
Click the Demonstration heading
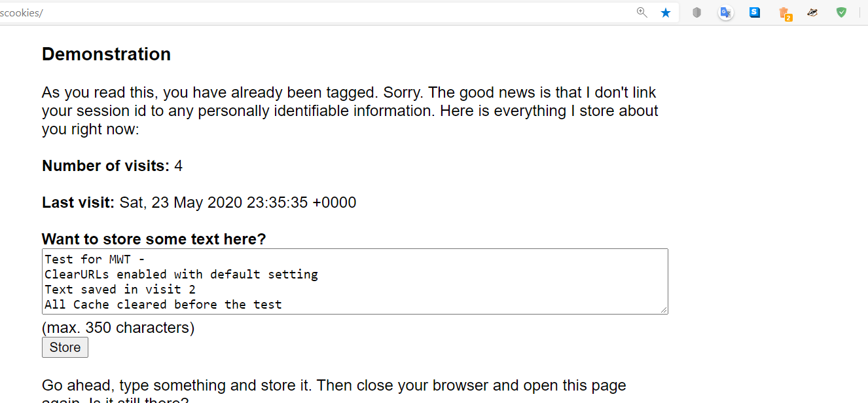[106, 54]
